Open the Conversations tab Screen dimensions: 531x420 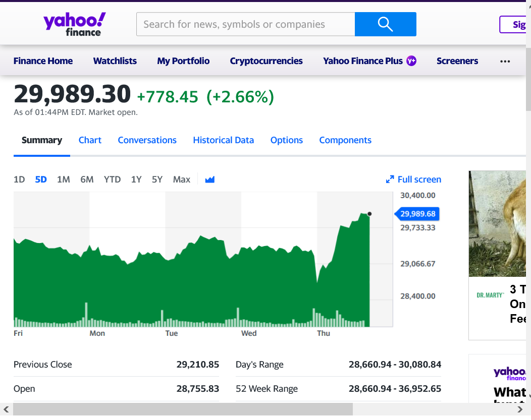point(147,140)
